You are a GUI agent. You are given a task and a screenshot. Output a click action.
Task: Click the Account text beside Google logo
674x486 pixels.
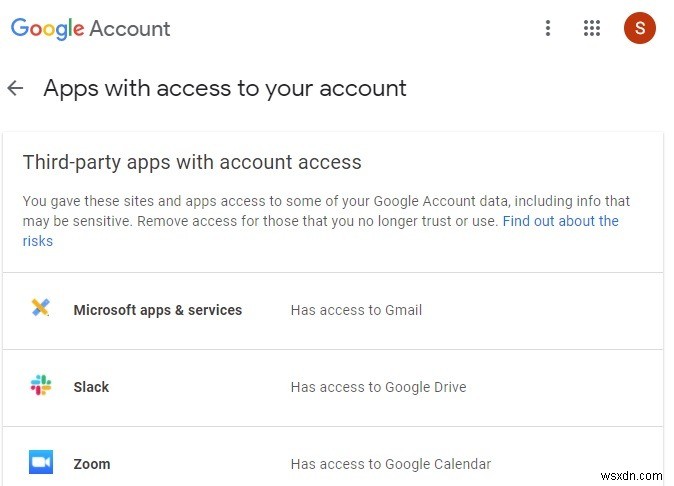pos(130,28)
